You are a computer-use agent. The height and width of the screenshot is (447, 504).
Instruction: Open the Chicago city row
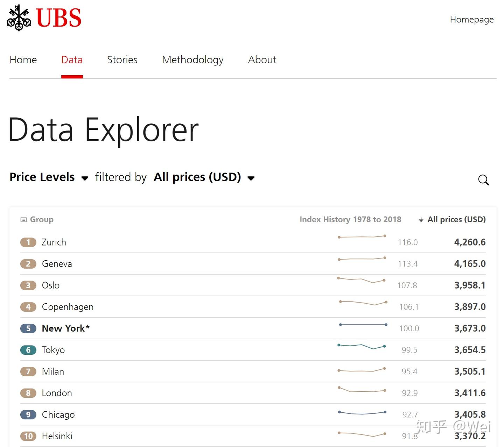click(x=253, y=414)
